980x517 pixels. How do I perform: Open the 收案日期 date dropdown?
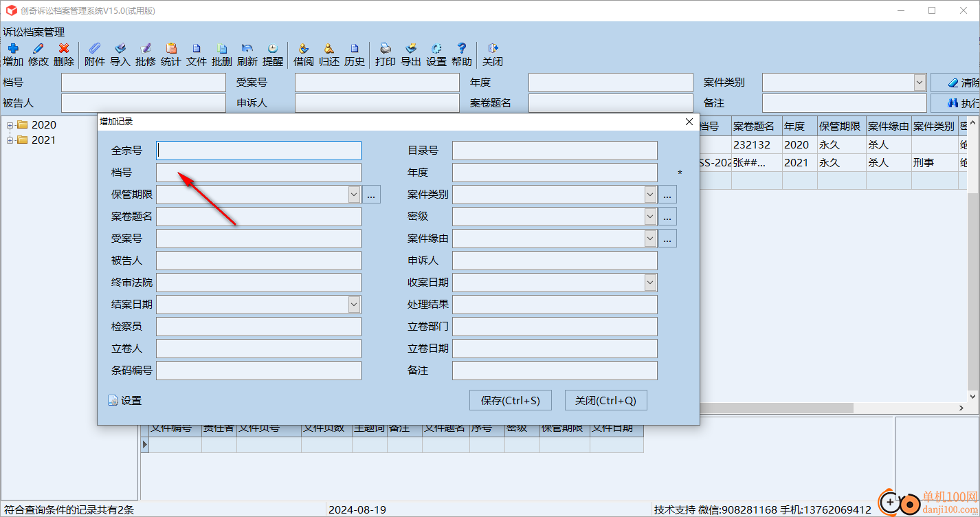(x=650, y=283)
